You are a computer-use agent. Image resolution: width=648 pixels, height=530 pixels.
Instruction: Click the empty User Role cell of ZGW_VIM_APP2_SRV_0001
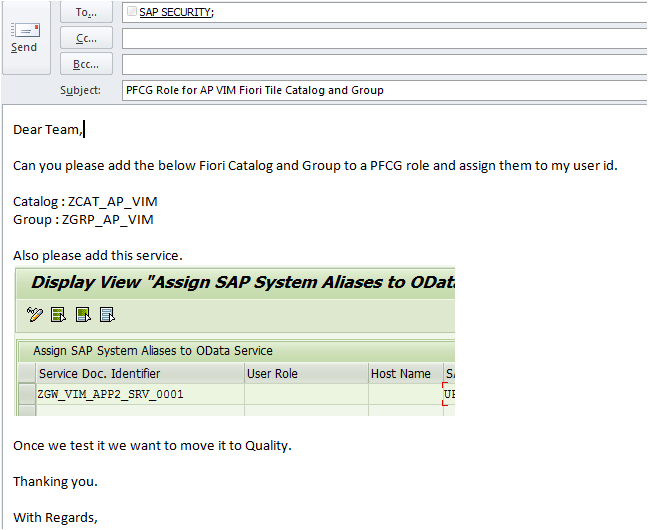[x=306, y=394]
